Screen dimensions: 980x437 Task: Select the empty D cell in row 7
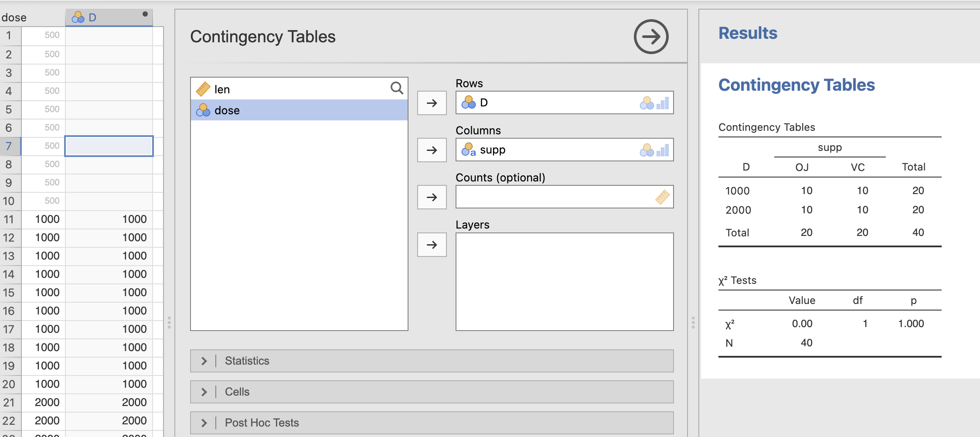[109, 146]
